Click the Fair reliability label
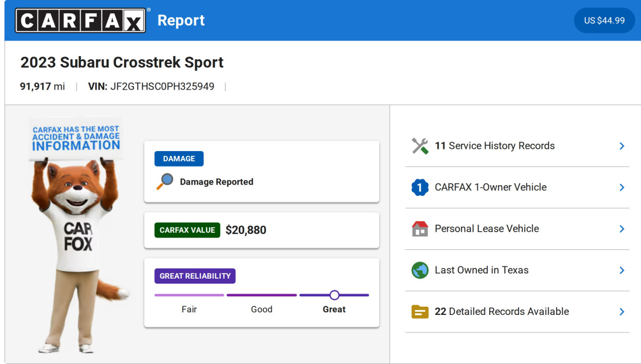 point(189,310)
